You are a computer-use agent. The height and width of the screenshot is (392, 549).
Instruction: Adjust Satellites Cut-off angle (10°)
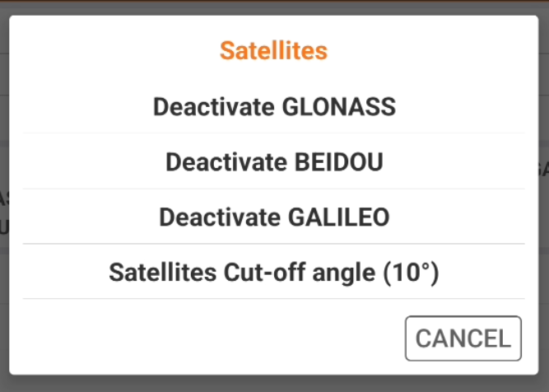pyautogui.click(x=274, y=272)
